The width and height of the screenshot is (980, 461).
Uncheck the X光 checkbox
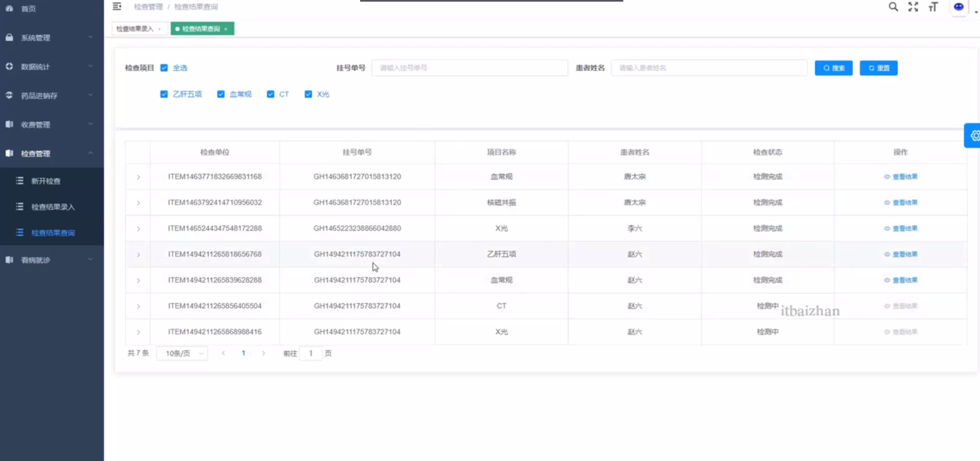click(308, 94)
